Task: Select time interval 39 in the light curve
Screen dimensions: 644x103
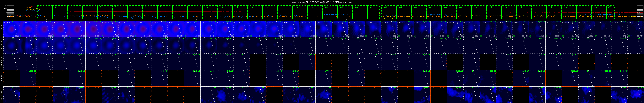Action: [x=610, y=12]
